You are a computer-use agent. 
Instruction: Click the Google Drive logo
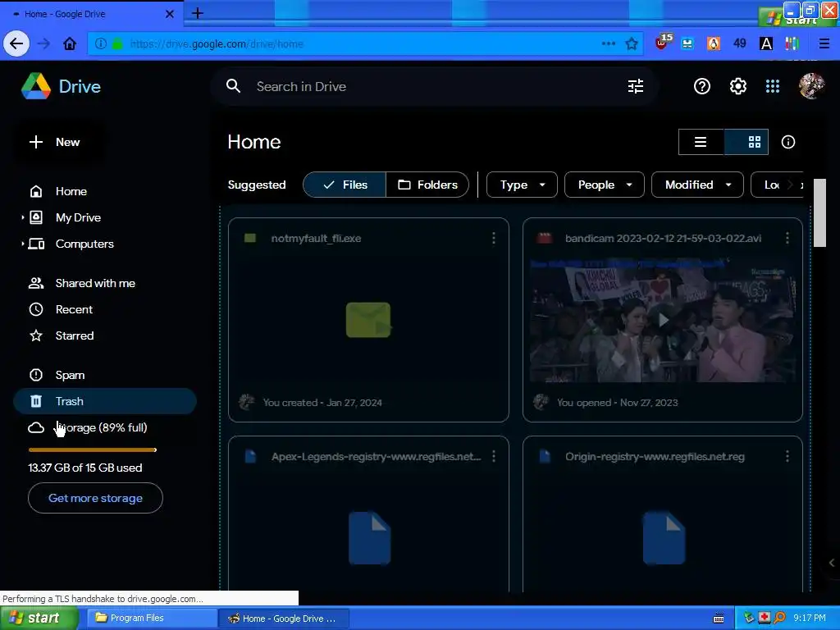pyautogui.click(x=36, y=86)
